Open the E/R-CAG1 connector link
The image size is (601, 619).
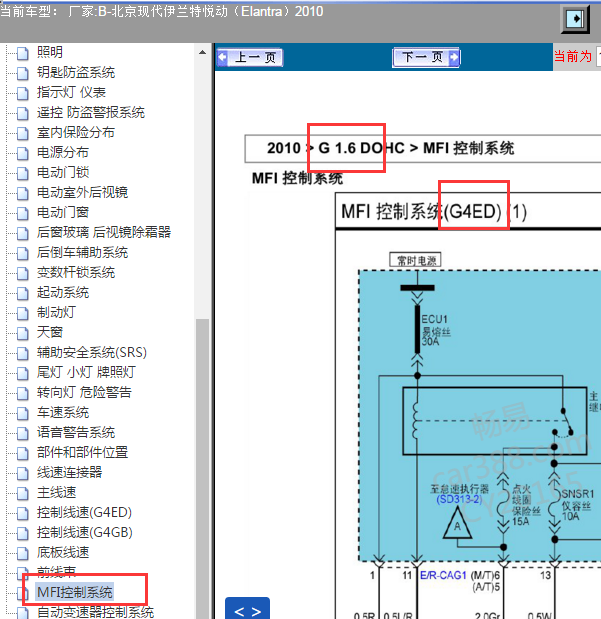click(443, 576)
